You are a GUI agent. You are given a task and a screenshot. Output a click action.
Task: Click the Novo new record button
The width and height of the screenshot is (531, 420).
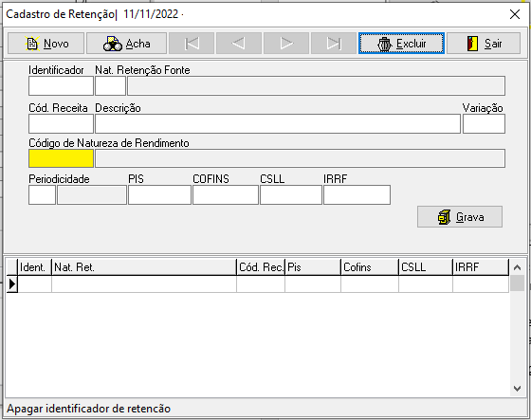click(46, 44)
